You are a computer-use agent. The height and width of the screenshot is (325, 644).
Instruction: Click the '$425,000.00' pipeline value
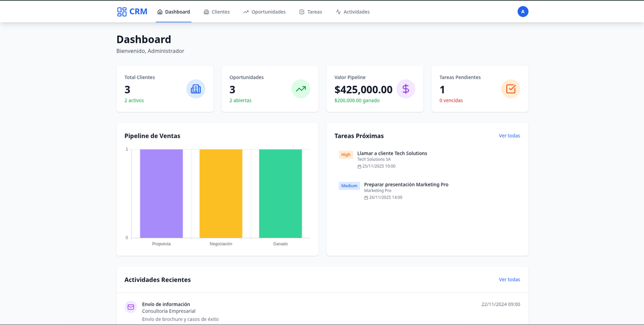(x=363, y=90)
